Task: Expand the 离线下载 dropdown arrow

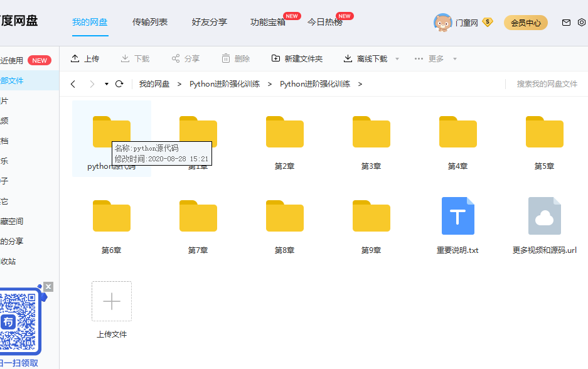Action: point(397,59)
